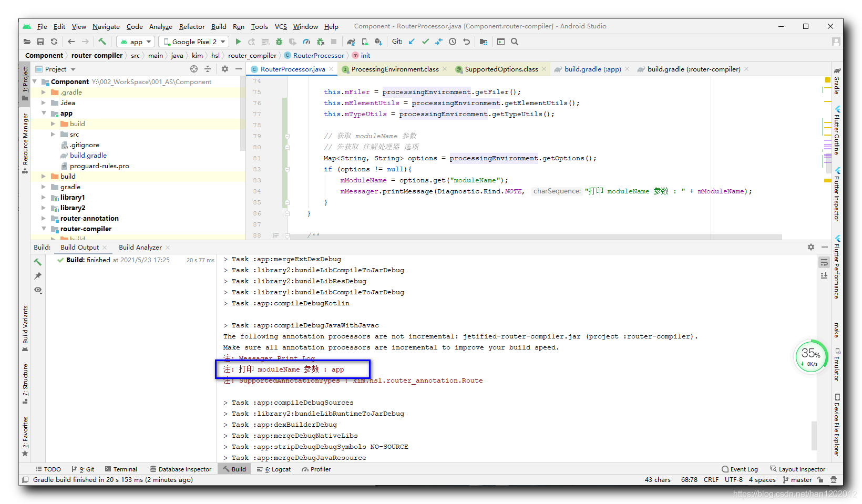
Task: Select build.gradle under app module
Action: pos(88,155)
